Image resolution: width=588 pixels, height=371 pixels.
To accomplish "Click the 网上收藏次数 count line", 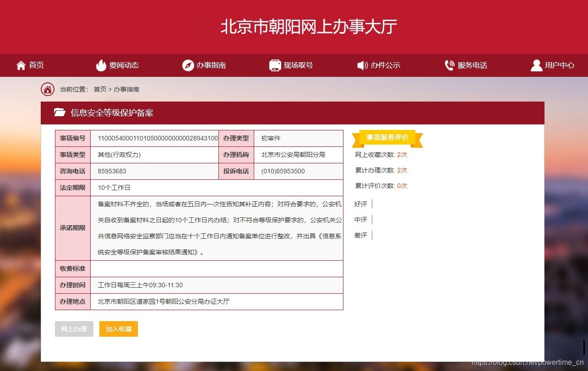I will [381, 155].
